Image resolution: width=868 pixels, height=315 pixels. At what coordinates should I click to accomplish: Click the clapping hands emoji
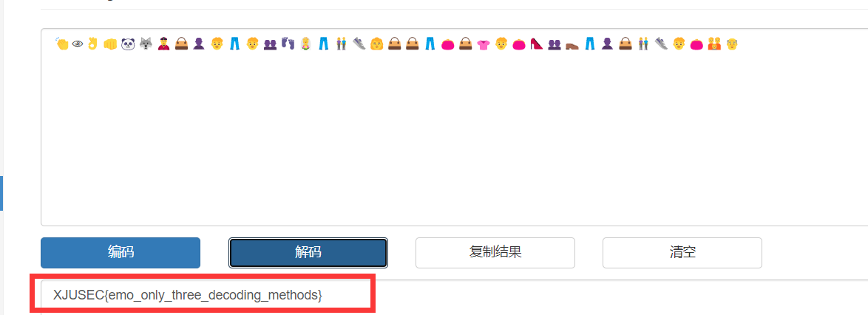point(61,44)
